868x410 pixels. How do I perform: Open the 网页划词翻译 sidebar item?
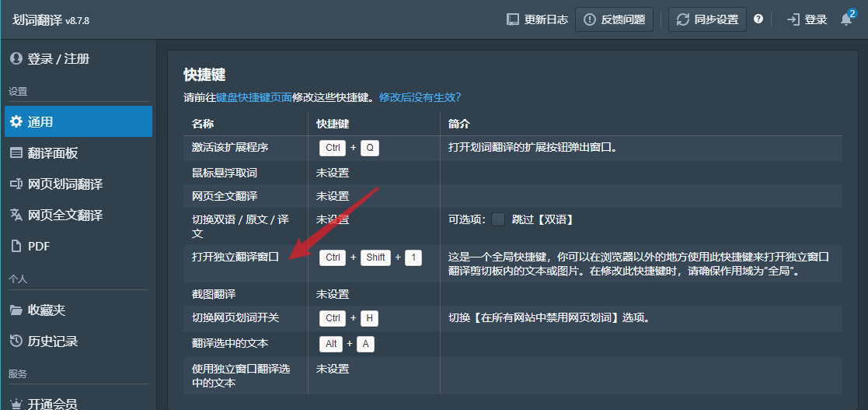click(78, 184)
